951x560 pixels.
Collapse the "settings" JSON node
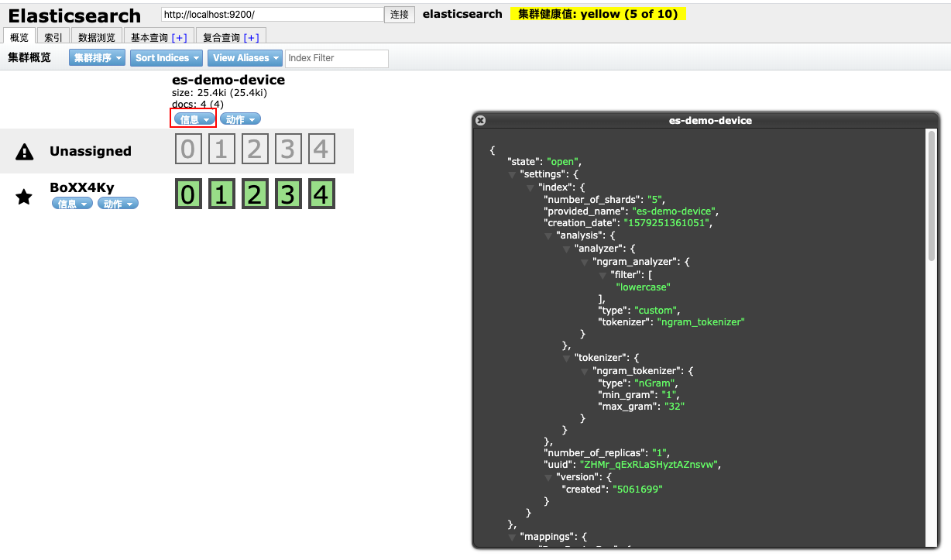coord(511,174)
